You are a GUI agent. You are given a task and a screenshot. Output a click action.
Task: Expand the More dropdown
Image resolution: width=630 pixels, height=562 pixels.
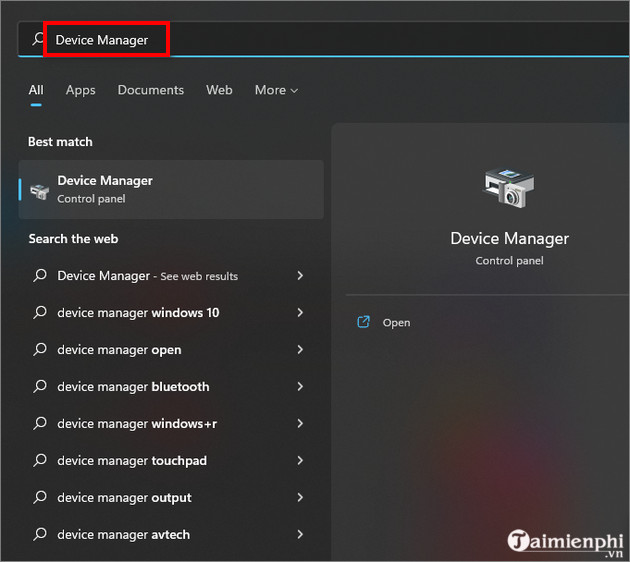click(276, 90)
